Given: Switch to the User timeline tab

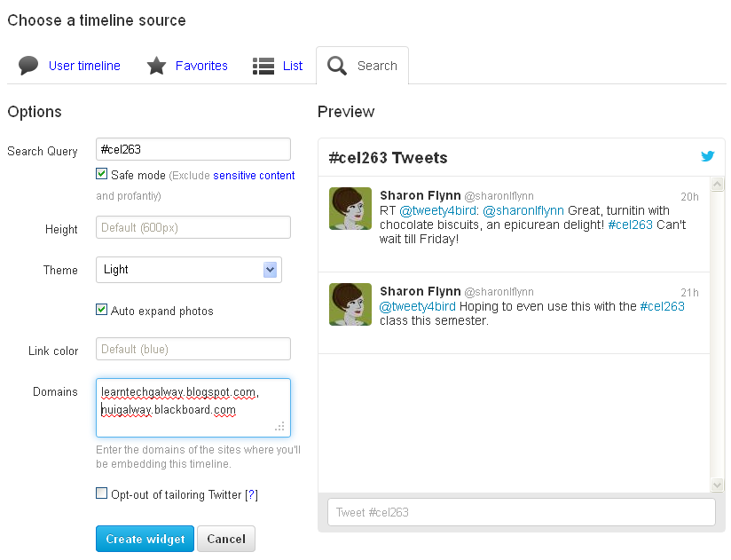Looking at the screenshot, I should (84, 66).
